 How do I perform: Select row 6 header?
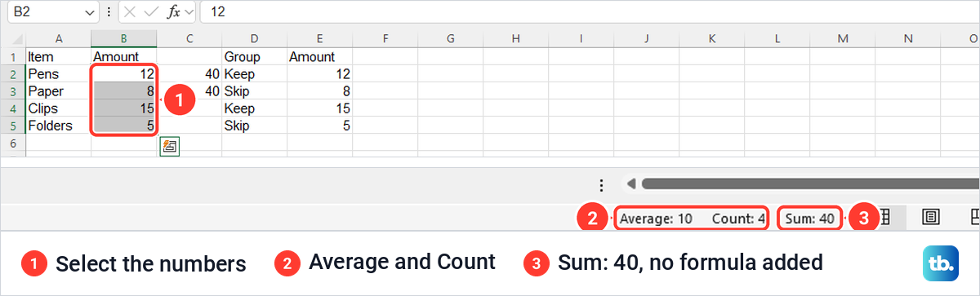coord(13,143)
